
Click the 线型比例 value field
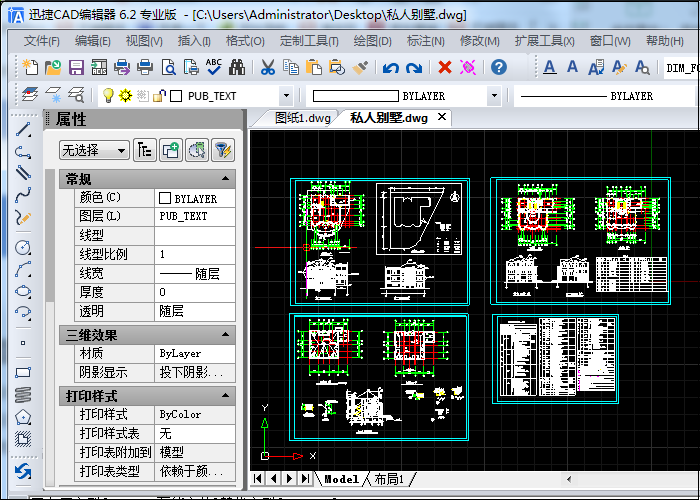pyautogui.click(x=195, y=254)
